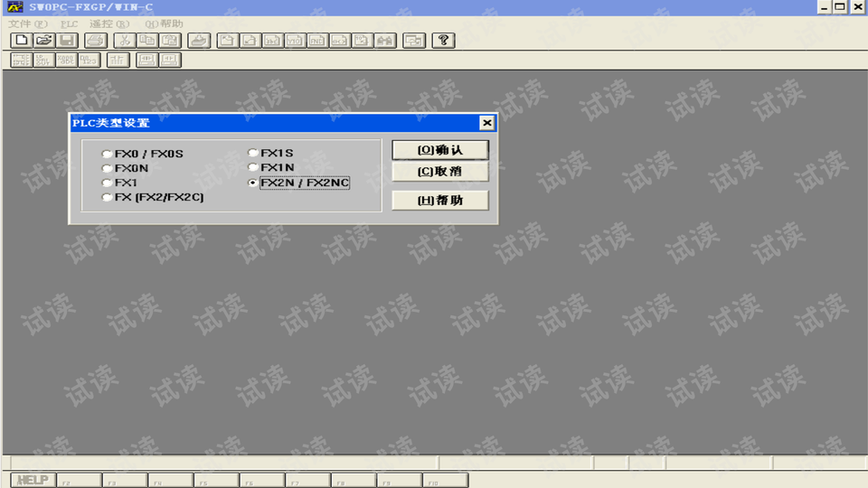Click the 123 register view icon
Screen dimensions: 868x488
(x=90, y=60)
